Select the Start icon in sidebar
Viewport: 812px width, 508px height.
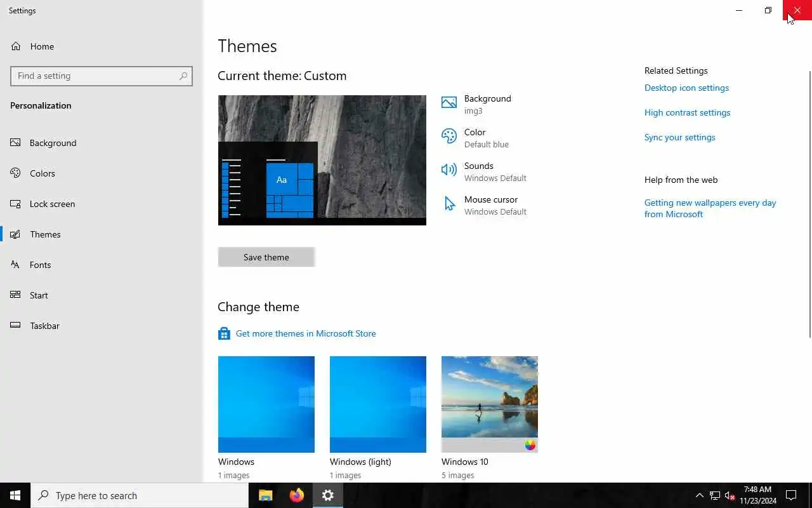point(16,295)
